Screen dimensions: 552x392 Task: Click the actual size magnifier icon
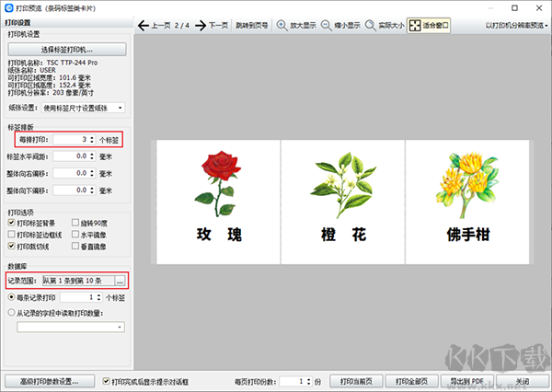pyautogui.click(x=371, y=26)
